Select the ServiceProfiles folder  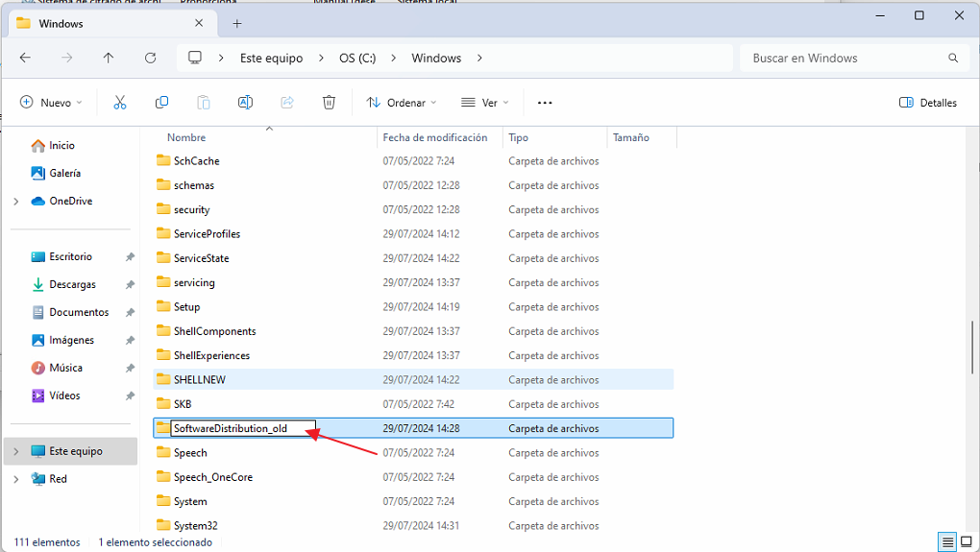pyautogui.click(x=413, y=234)
